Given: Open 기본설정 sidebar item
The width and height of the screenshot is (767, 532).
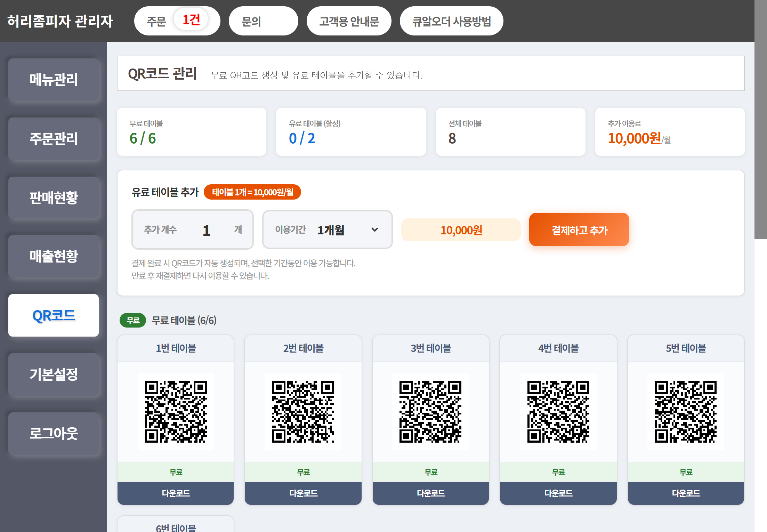Looking at the screenshot, I should 54,374.
